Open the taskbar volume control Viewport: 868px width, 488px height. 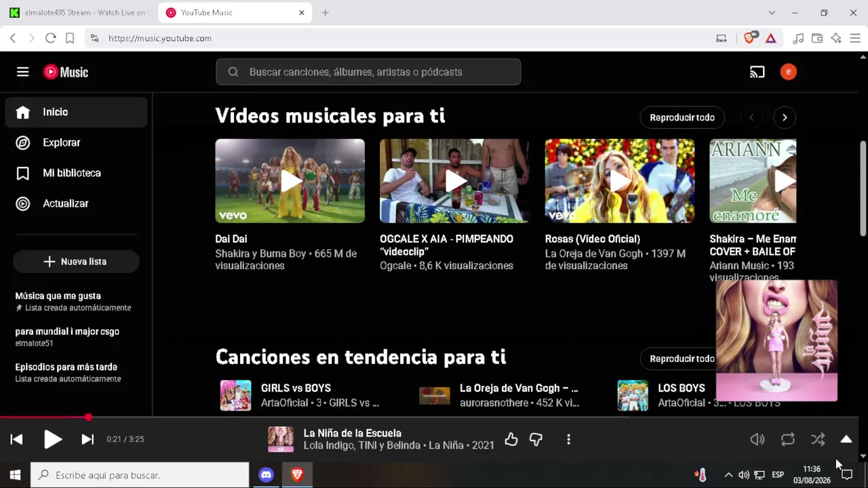(x=744, y=475)
